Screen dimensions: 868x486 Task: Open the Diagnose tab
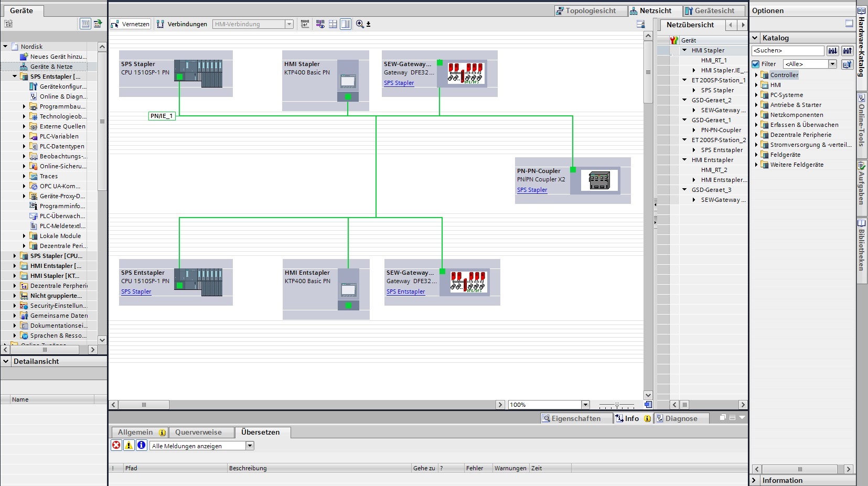[x=681, y=418]
